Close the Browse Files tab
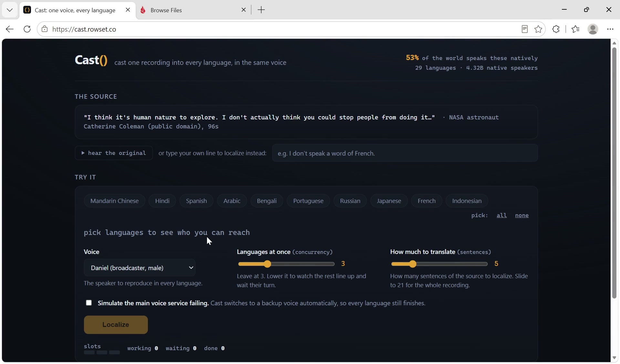 pyautogui.click(x=244, y=10)
